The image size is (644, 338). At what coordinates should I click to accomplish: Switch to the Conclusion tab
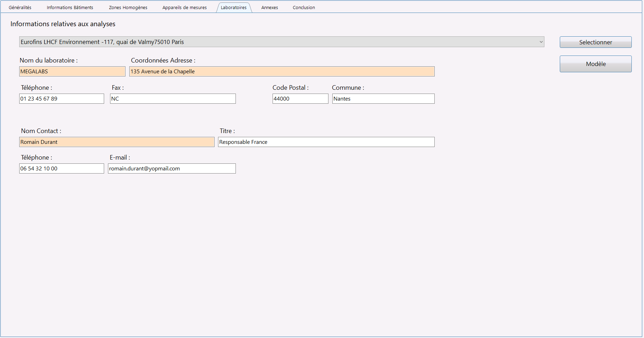pos(304,7)
